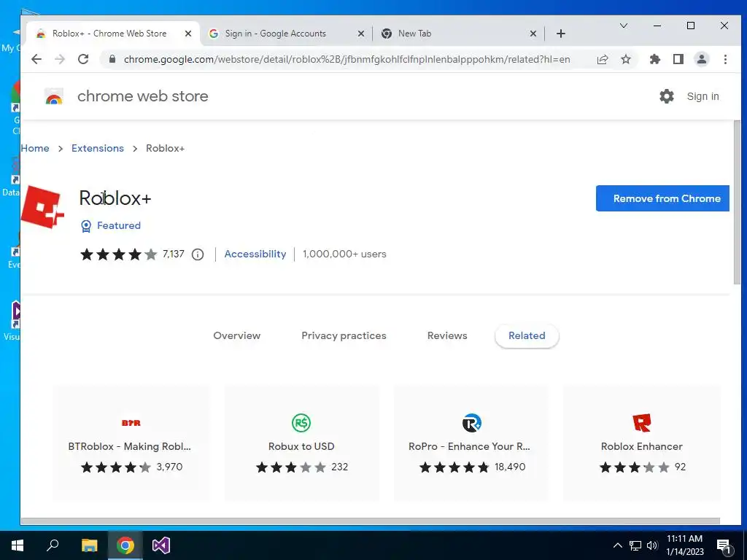This screenshot has width=747, height=560.
Task: Click the 1,000,000+ users text
Action: click(x=344, y=254)
